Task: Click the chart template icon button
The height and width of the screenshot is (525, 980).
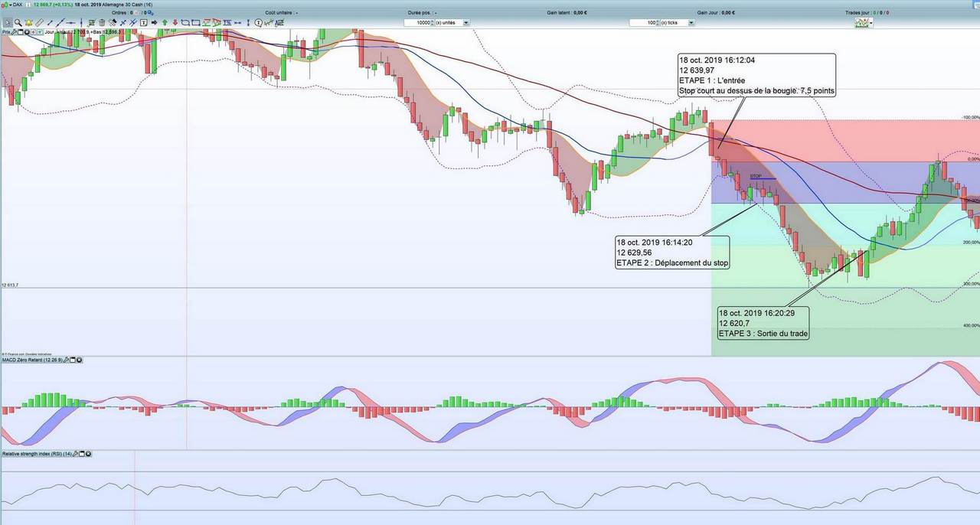Action: coord(861,23)
